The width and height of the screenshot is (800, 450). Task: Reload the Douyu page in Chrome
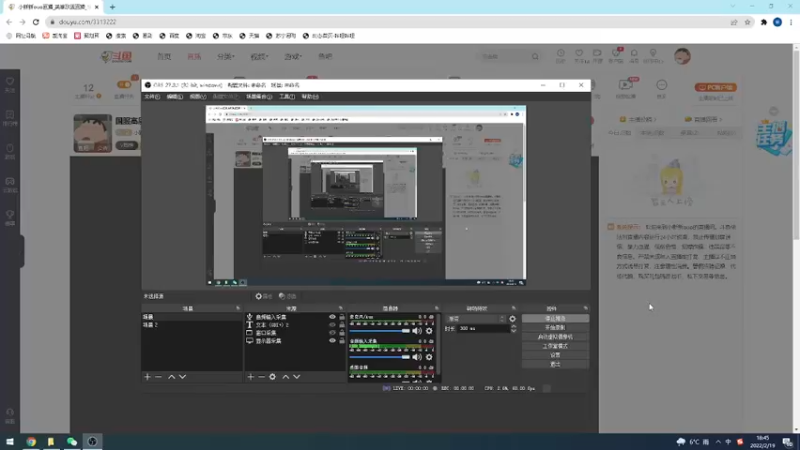[x=36, y=22]
